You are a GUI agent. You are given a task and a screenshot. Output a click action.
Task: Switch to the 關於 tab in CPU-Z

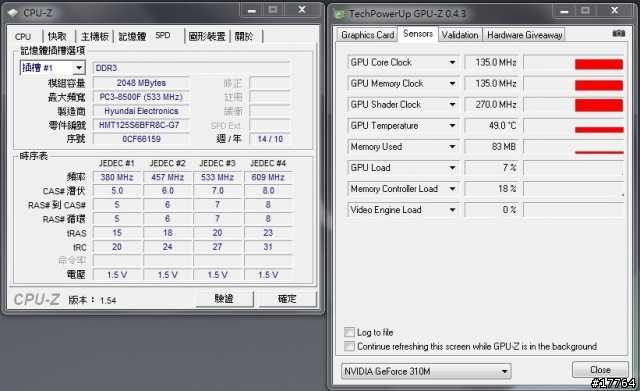coord(246,37)
